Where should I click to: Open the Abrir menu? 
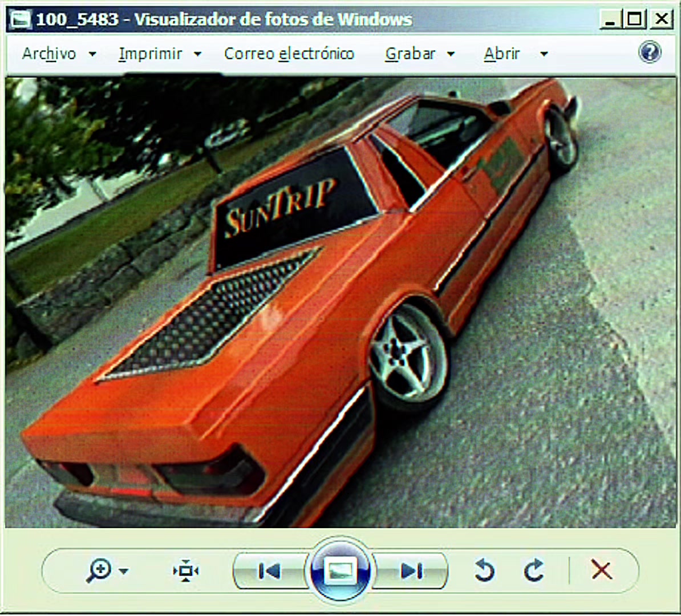coord(502,54)
